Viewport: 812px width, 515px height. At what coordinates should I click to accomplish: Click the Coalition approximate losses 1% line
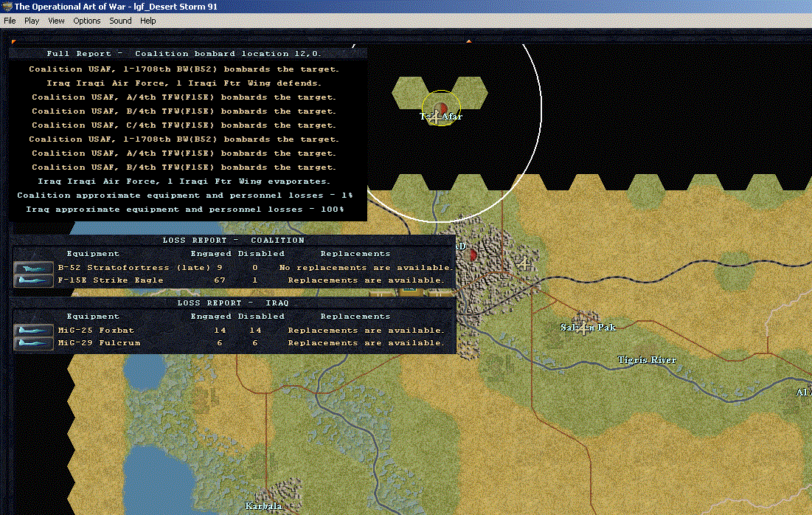(185, 196)
